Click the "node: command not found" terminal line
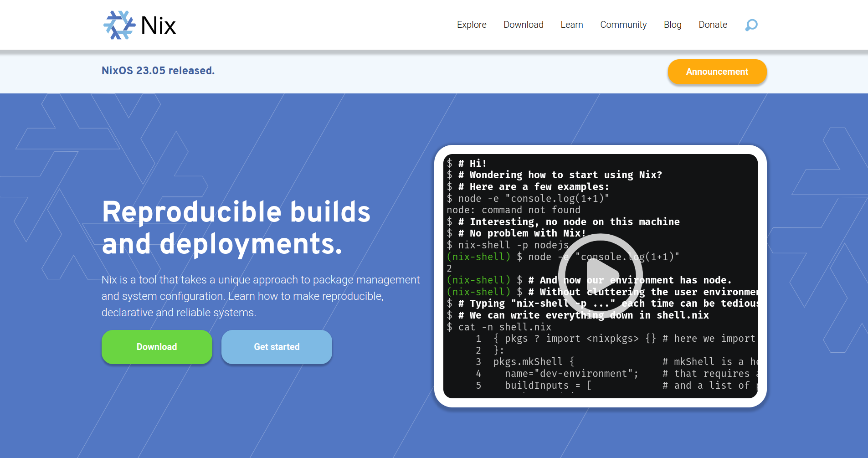This screenshot has width=868, height=458. tap(513, 210)
